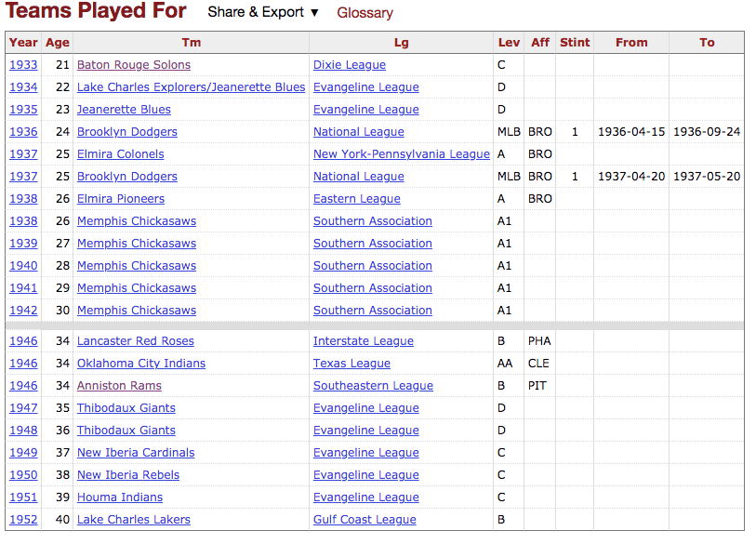756x544 pixels.
Task: Open the Baton Rouge Solons team link
Action: tap(134, 65)
